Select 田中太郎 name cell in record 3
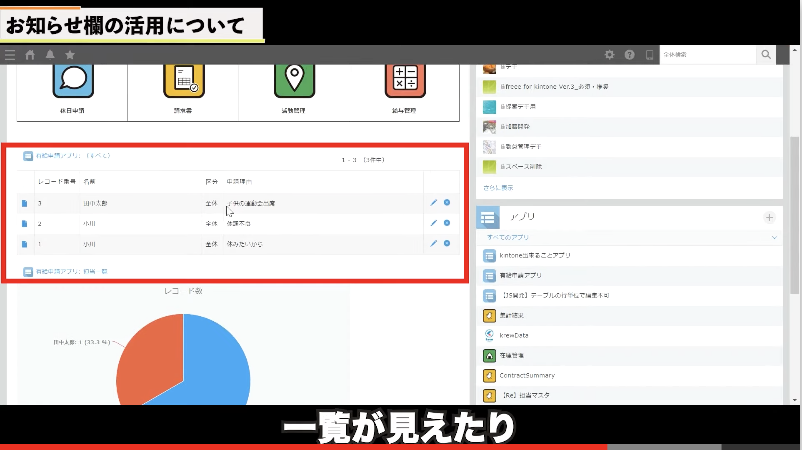 (x=96, y=204)
